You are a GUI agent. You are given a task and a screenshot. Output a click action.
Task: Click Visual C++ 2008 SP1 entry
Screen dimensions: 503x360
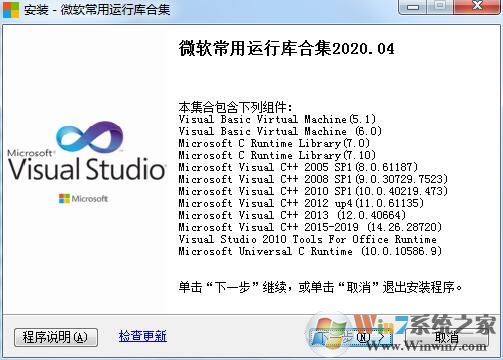[x=313, y=179]
